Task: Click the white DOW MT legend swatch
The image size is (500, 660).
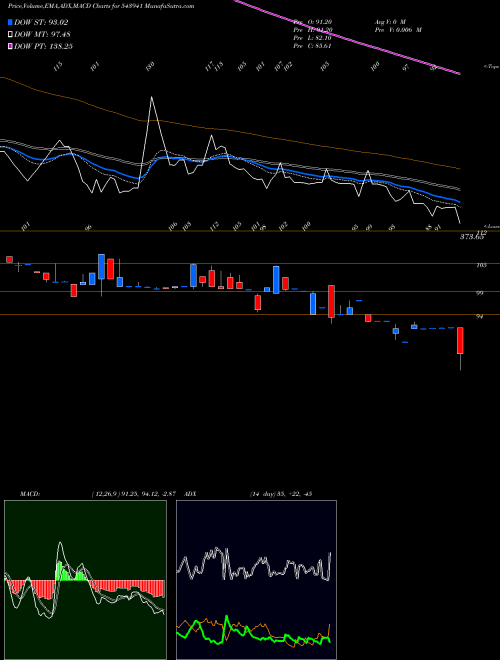Action: (10, 35)
